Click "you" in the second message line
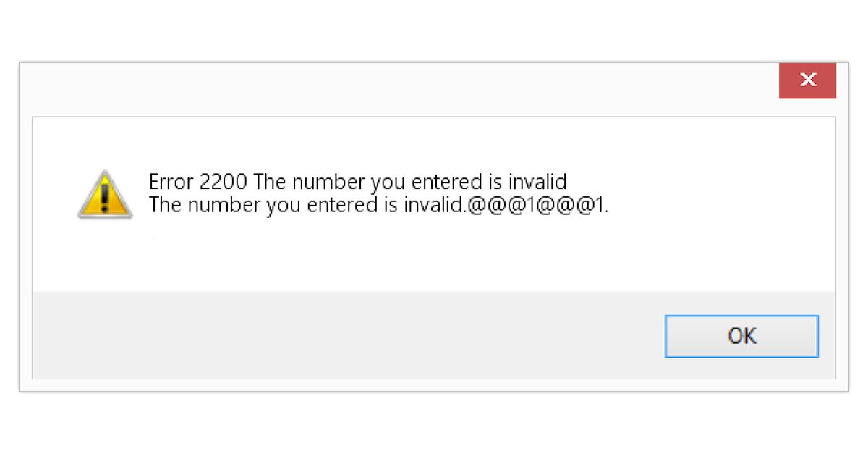 283,206
